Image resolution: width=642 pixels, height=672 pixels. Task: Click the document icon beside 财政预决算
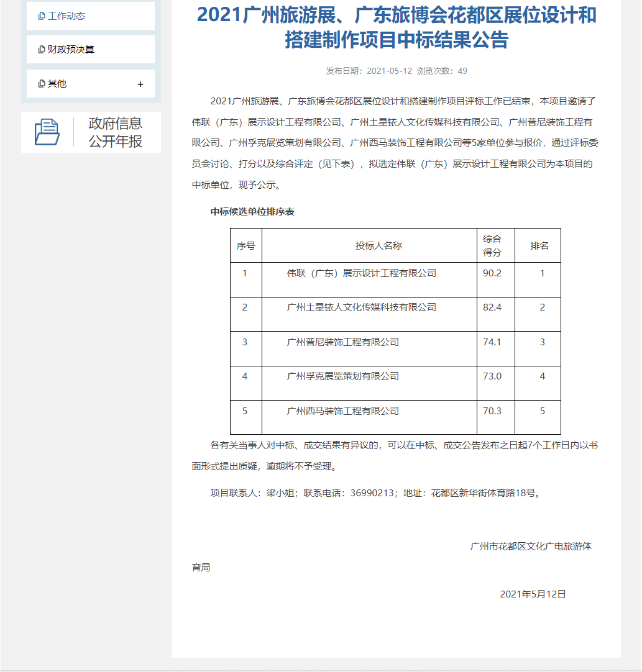(42, 49)
